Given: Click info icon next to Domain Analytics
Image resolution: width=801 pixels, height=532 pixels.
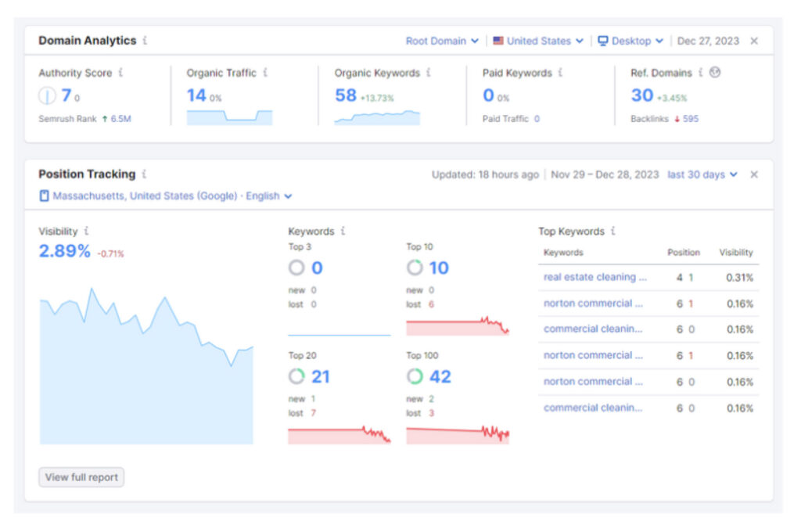Looking at the screenshot, I should tap(145, 41).
